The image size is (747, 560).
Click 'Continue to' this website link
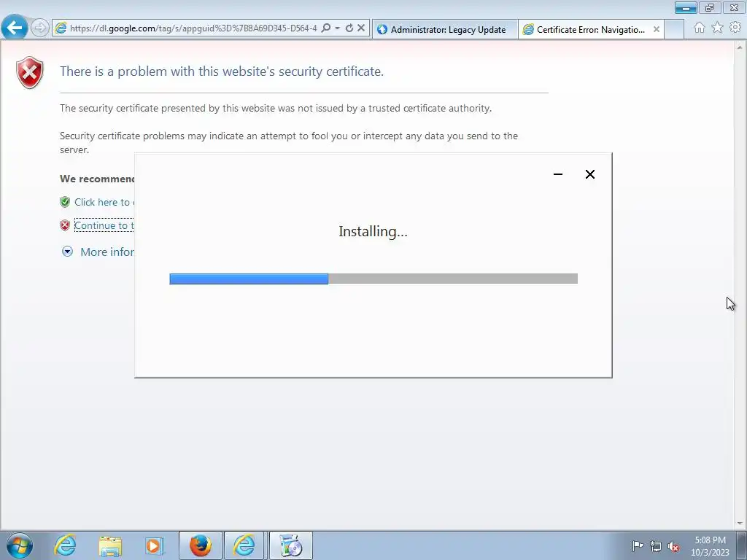[104, 225]
